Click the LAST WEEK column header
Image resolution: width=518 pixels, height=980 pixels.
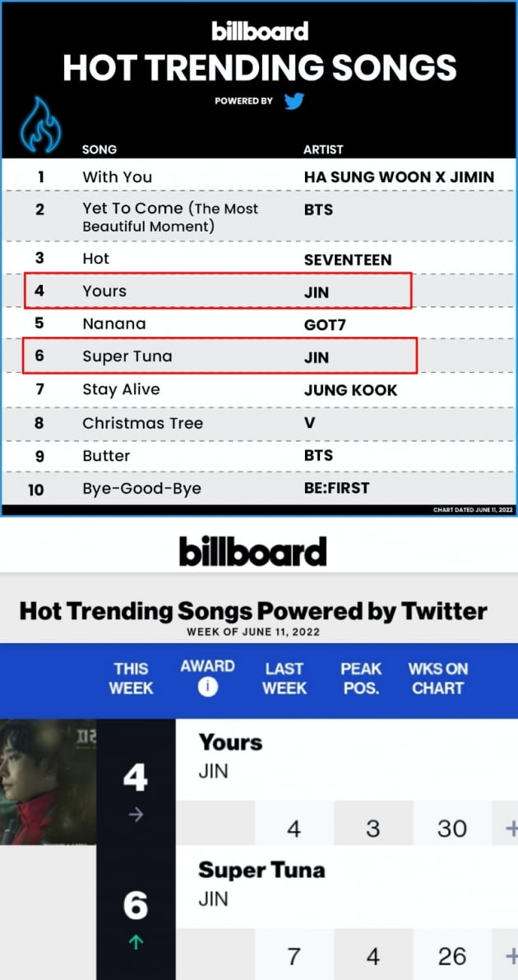click(x=284, y=679)
